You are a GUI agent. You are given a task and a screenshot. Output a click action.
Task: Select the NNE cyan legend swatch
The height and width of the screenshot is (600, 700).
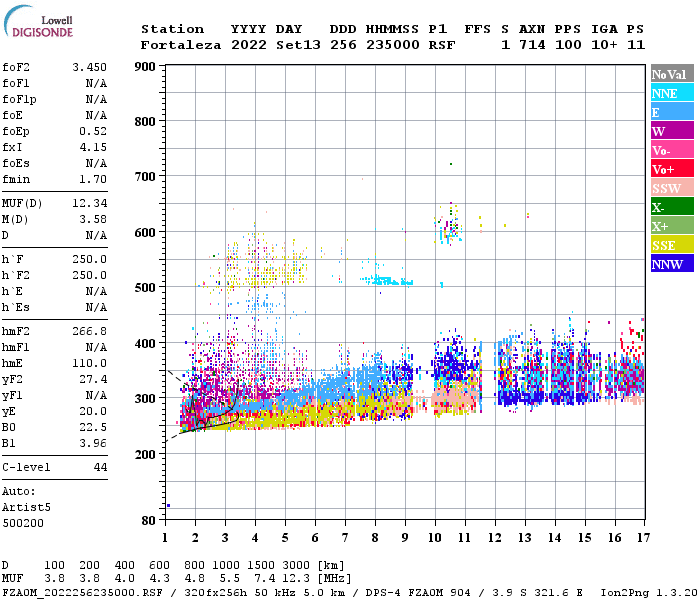(672, 93)
